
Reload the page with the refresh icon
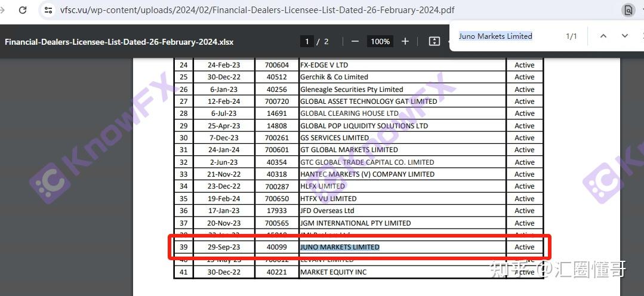(x=23, y=10)
